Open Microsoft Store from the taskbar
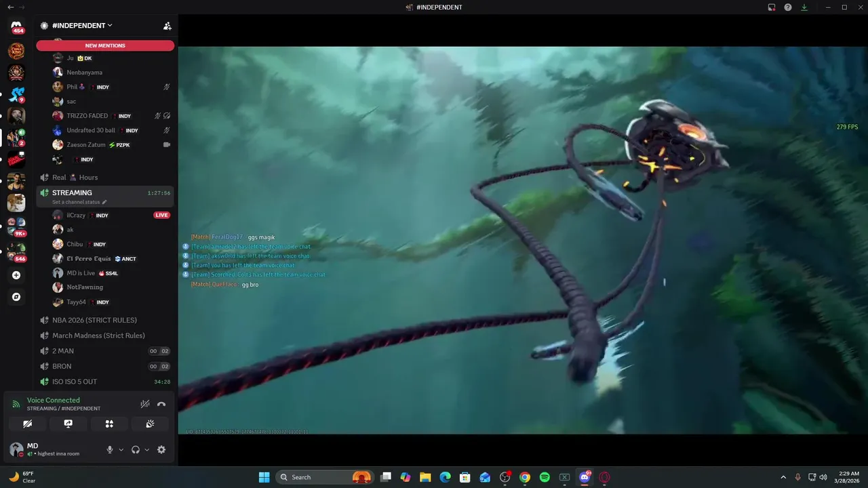The image size is (868, 488). click(465, 477)
